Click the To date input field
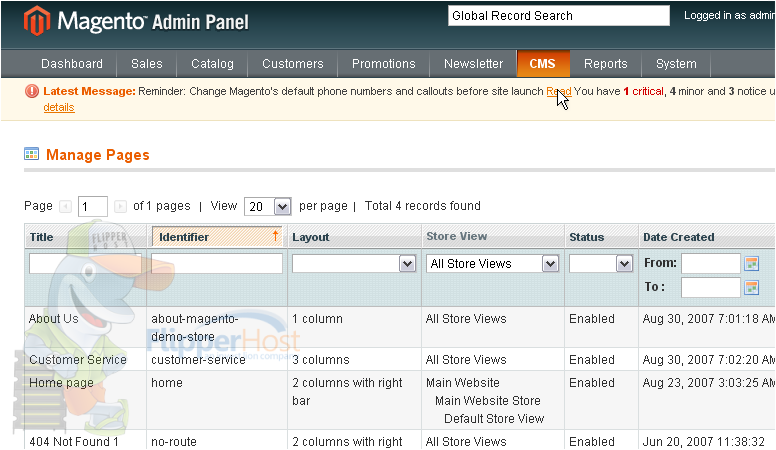 click(711, 288)
